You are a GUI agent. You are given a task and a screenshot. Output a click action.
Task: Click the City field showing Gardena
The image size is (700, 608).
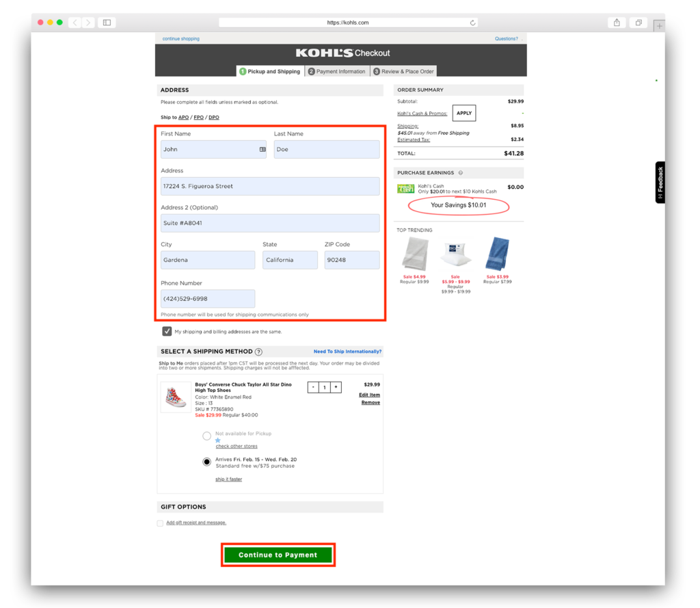point(208,260)
